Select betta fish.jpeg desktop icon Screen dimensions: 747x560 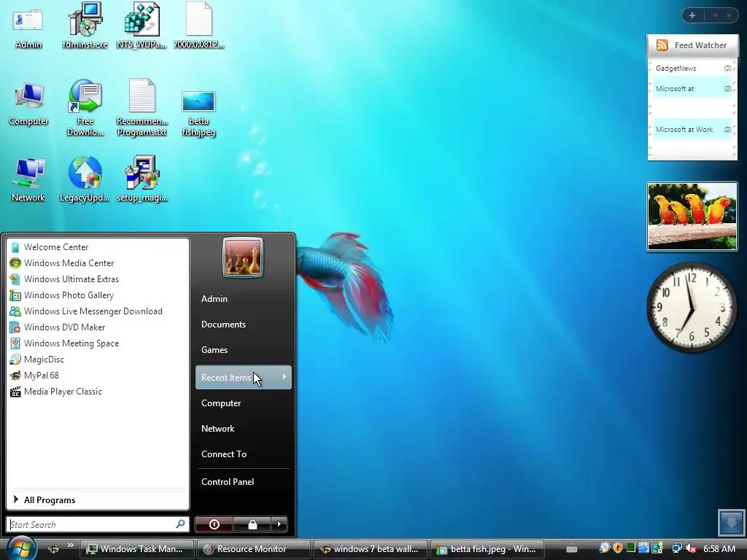point(198,113)
